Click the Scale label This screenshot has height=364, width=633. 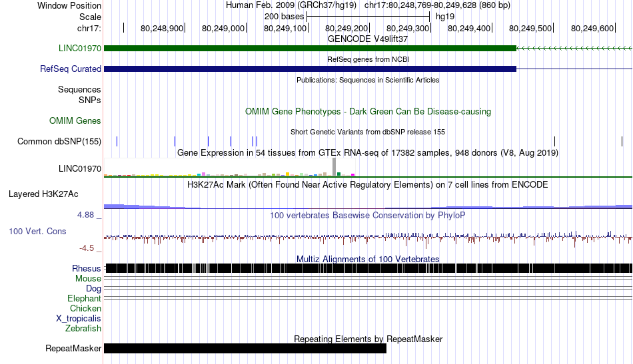coord(90,17)
